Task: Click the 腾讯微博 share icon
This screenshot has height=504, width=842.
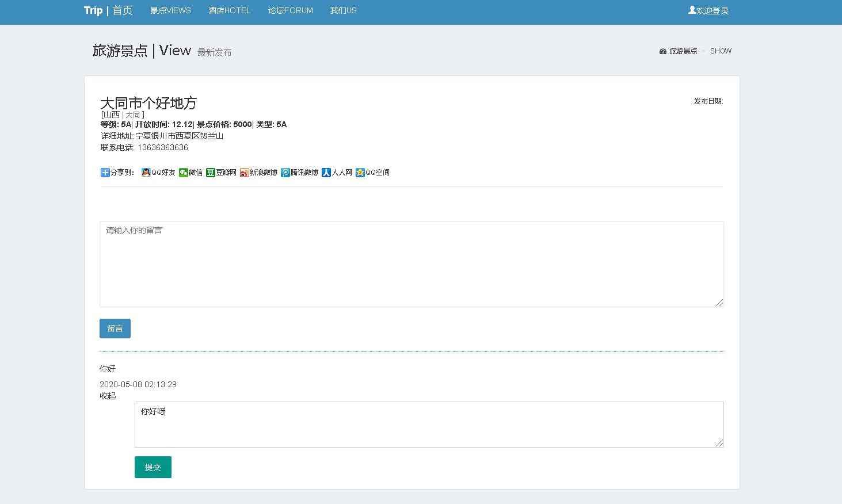Action: (x=285, y=173)
